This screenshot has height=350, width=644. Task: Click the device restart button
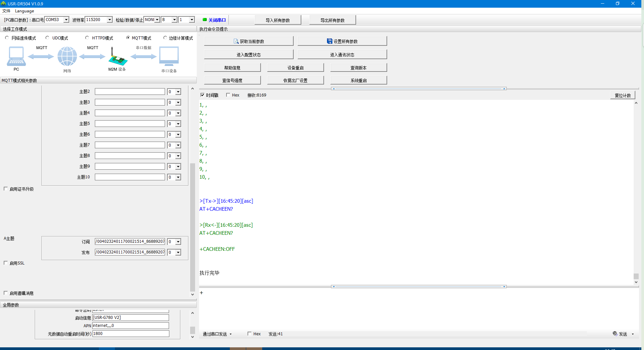[x=295, y=68]
